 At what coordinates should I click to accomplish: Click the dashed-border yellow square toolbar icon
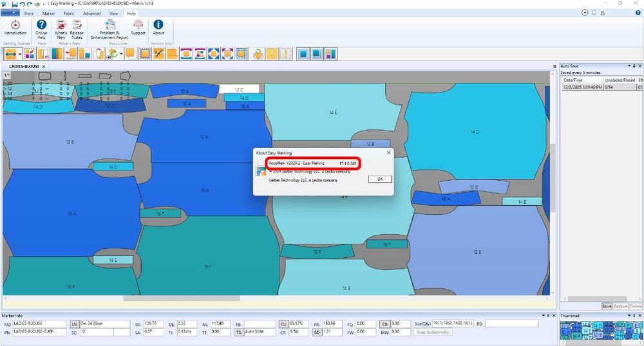[144, 54]
